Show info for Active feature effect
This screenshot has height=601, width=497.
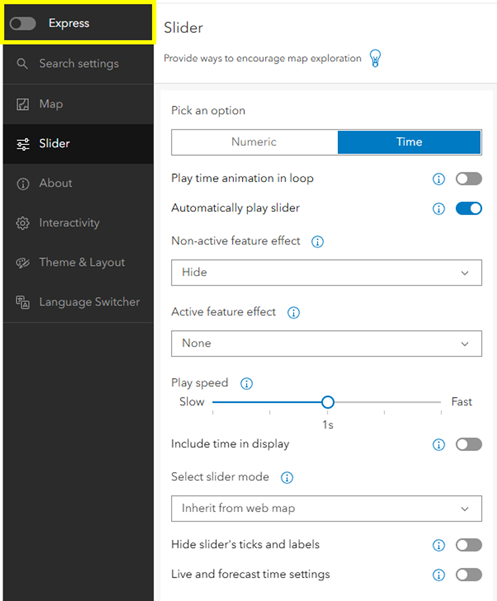[x=294, y=313]
